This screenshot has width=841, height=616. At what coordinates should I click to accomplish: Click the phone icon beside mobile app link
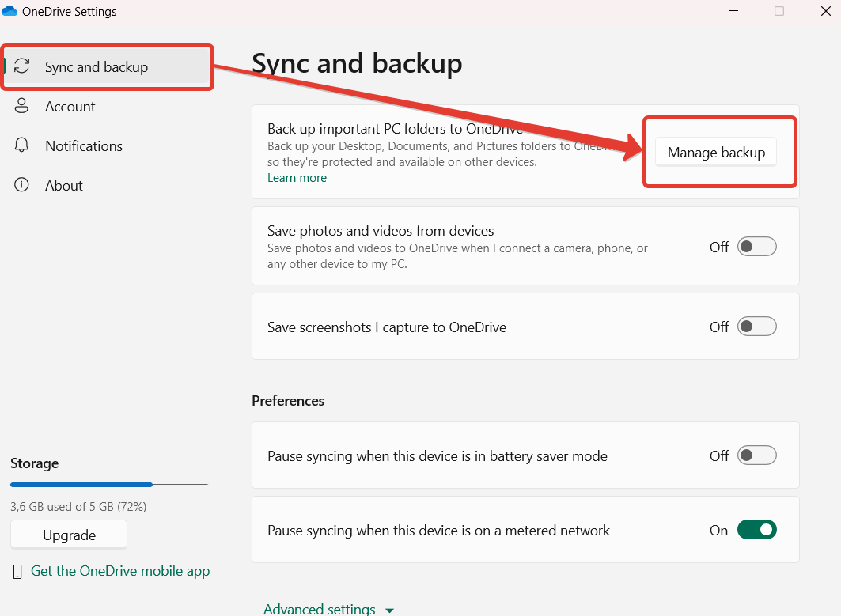pos(17,571)
